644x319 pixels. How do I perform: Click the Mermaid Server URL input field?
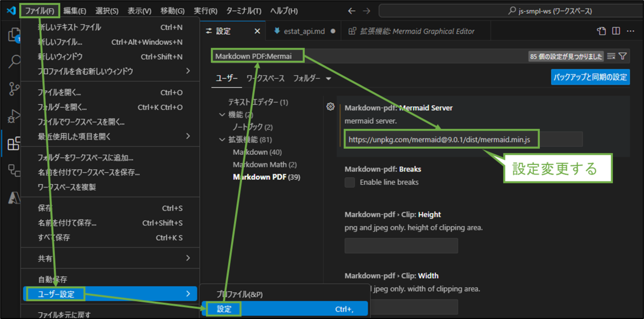click(x=463, y=139)
